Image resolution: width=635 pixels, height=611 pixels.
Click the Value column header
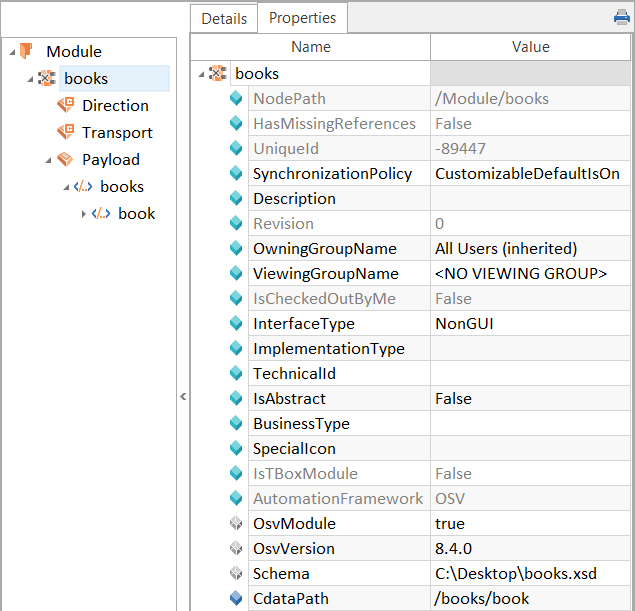pos(530,47)
